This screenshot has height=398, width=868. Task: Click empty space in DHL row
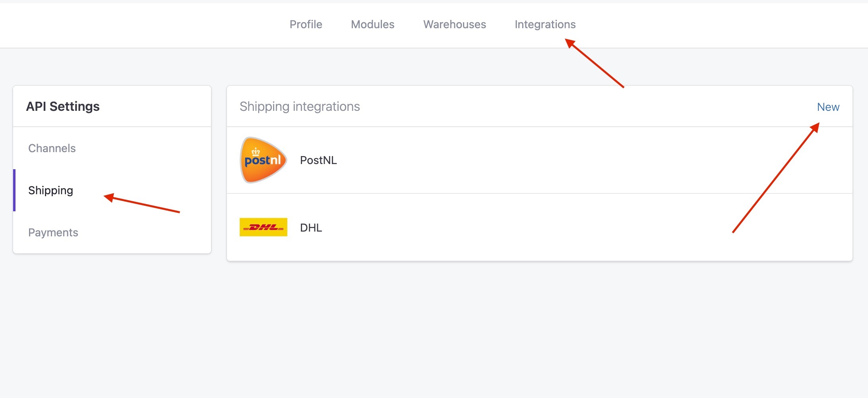coord(517,228)
